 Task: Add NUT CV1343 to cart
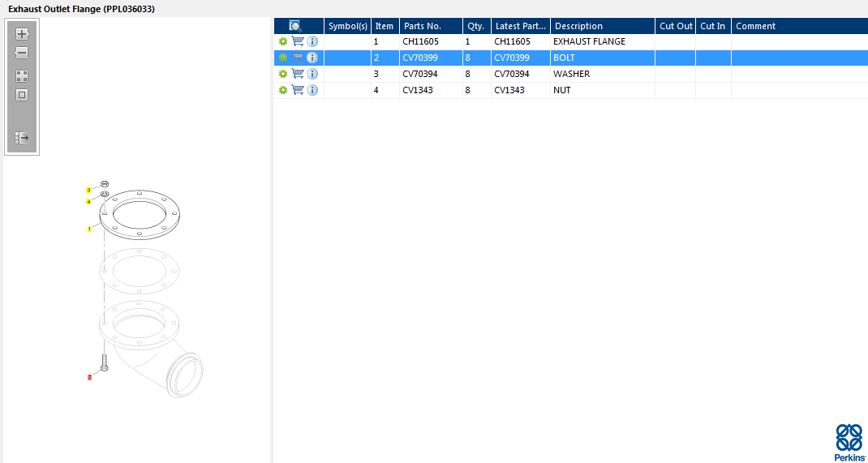298,90
